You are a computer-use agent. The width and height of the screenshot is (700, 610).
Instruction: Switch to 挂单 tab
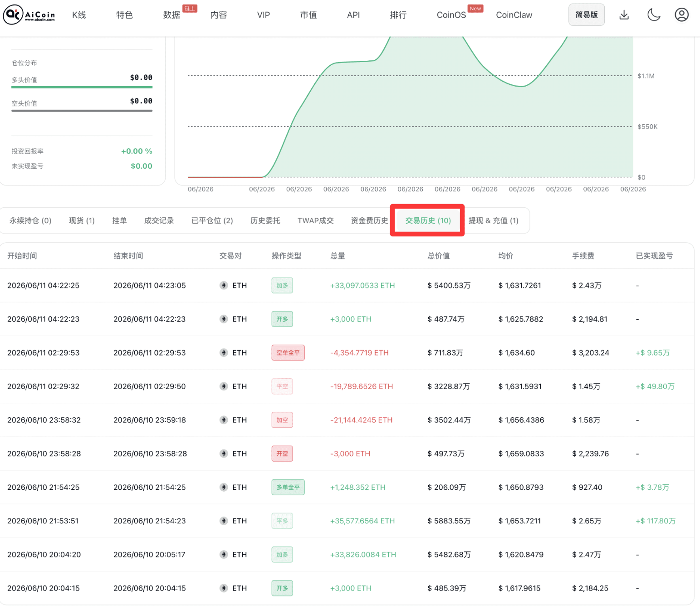pyautogui.click(x=119, y=220)
